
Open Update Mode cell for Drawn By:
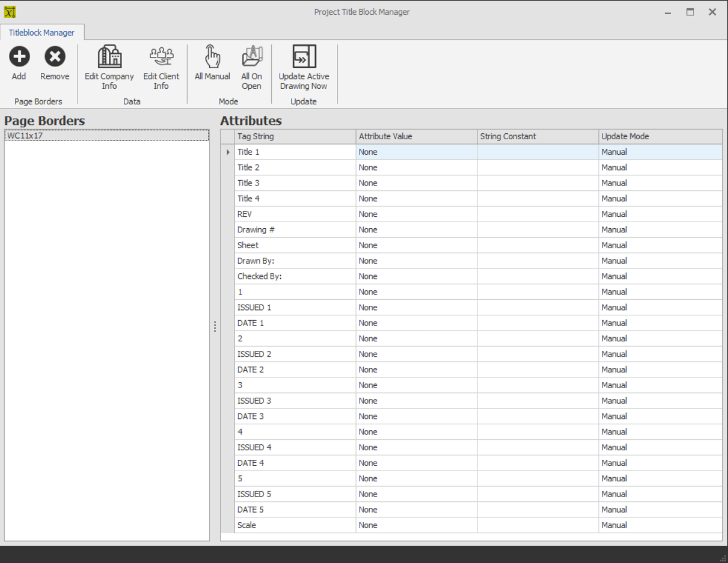click(x=660, y=261)
